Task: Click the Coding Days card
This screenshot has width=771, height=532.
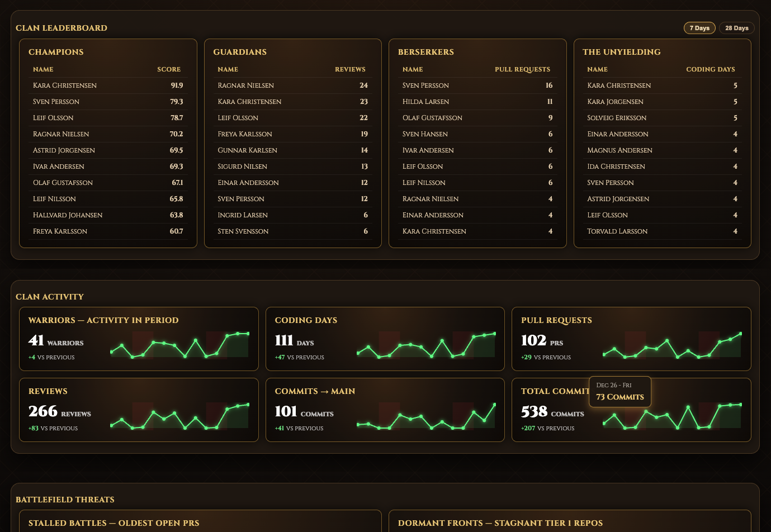Action: pos(385,339)
